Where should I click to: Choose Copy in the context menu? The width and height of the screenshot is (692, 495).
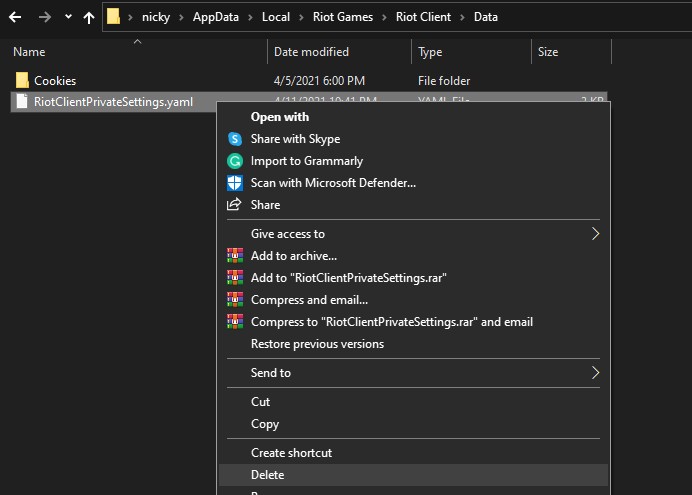(x=265, y=424)
